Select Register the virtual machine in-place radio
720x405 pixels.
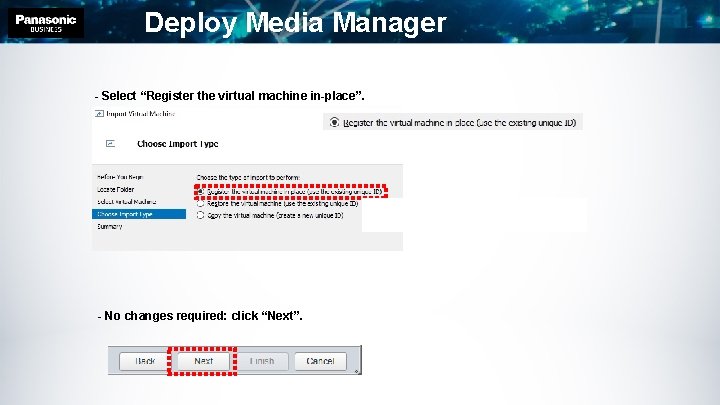(201, 191)
